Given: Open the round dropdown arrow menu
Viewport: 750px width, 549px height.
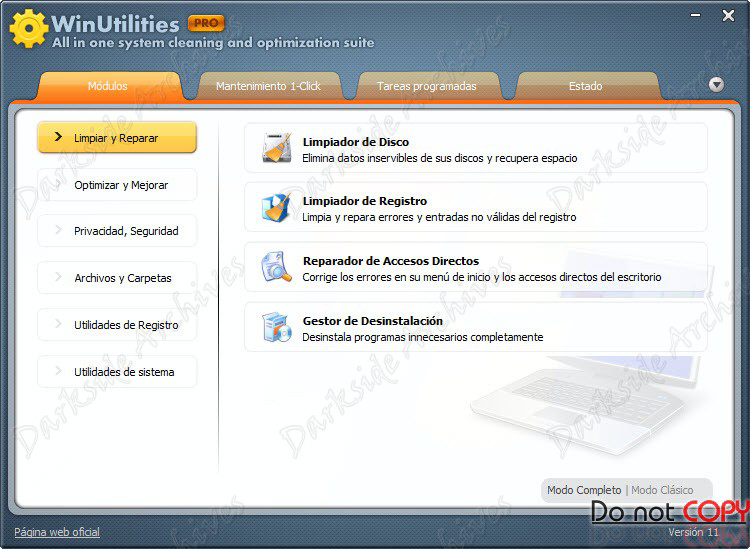Looking at the screenshot, I should 716,85.
